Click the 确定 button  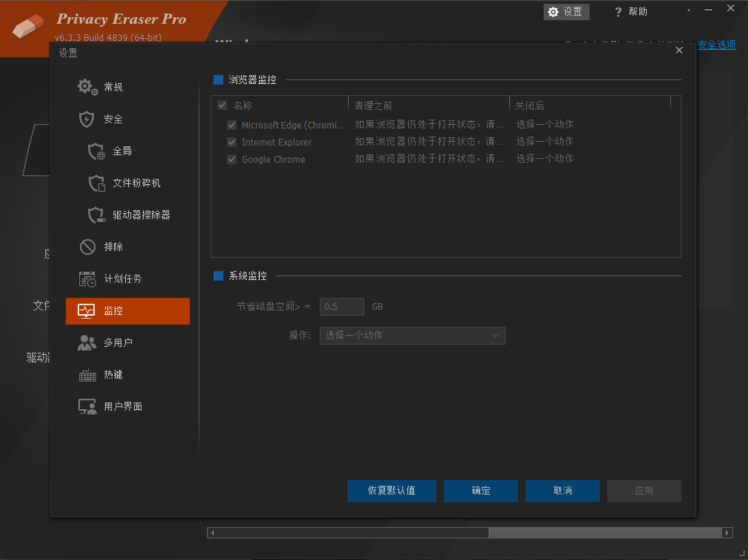point(481,491)
